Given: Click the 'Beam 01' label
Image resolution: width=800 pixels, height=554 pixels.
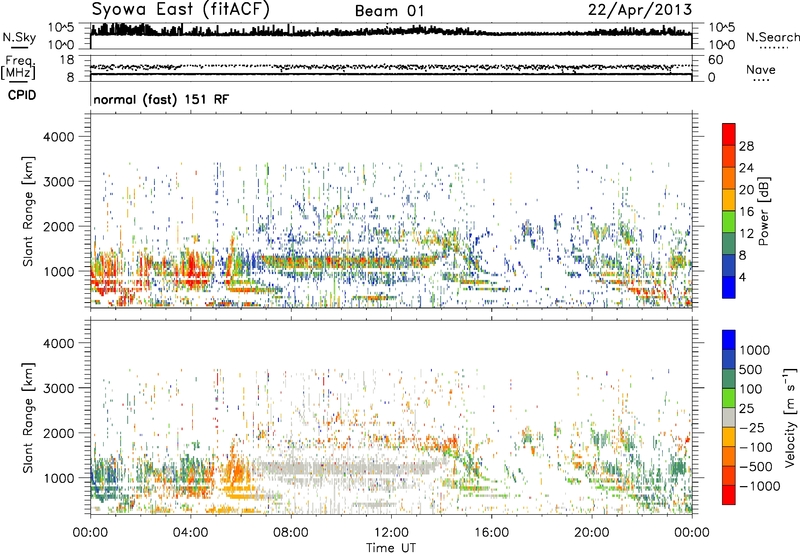Looking at the screenshot, I should point(389,11).
